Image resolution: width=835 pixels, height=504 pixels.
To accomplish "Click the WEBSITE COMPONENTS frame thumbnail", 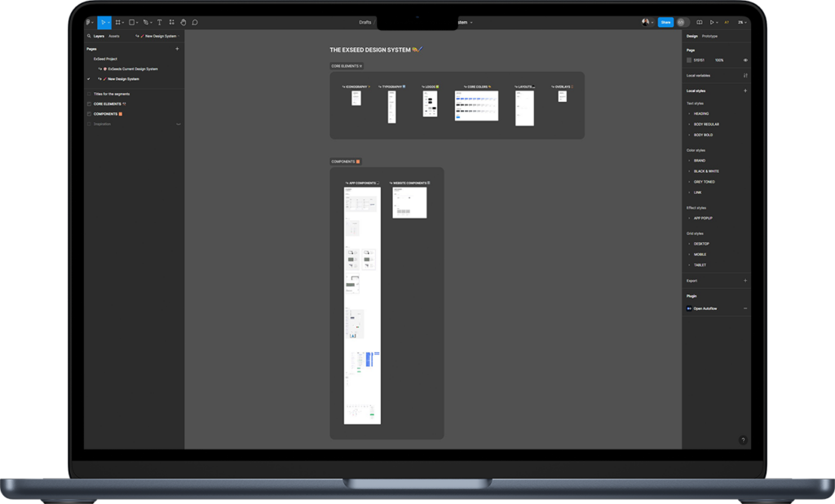I will [409, 202].
